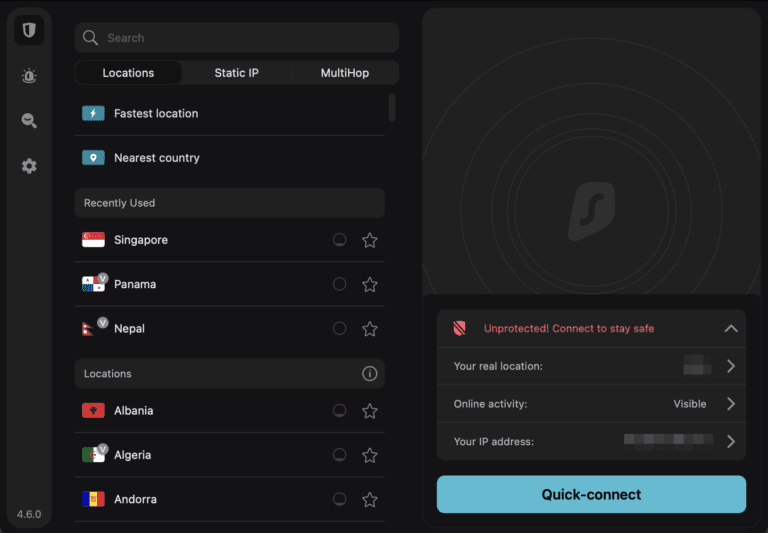Toggle the Algeria server circle
Screen dimensions: 768x533
340,455
